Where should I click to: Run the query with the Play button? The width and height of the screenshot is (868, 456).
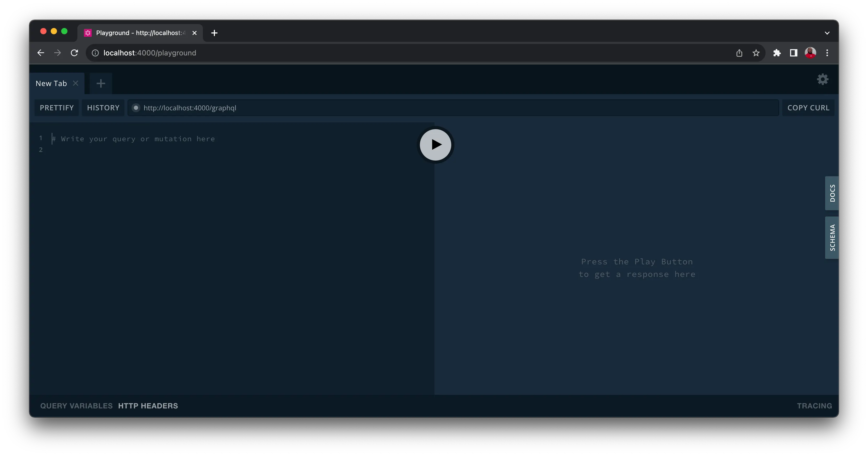(x=435, y=145)
